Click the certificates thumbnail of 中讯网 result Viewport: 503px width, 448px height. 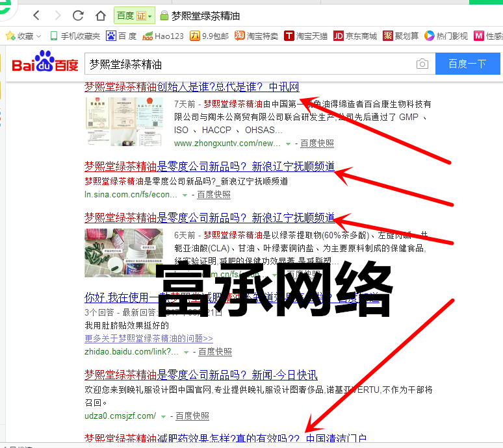[x=124, y=121]
